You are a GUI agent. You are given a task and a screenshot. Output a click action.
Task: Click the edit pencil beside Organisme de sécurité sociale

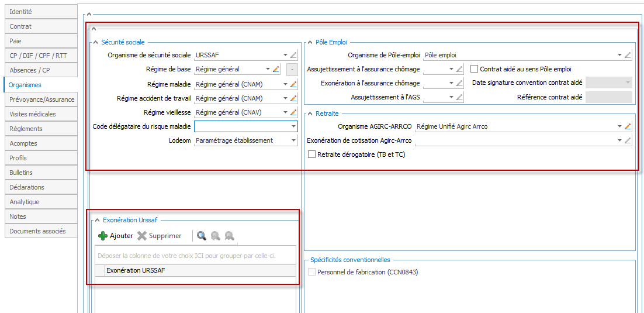[x=293, y=55]
